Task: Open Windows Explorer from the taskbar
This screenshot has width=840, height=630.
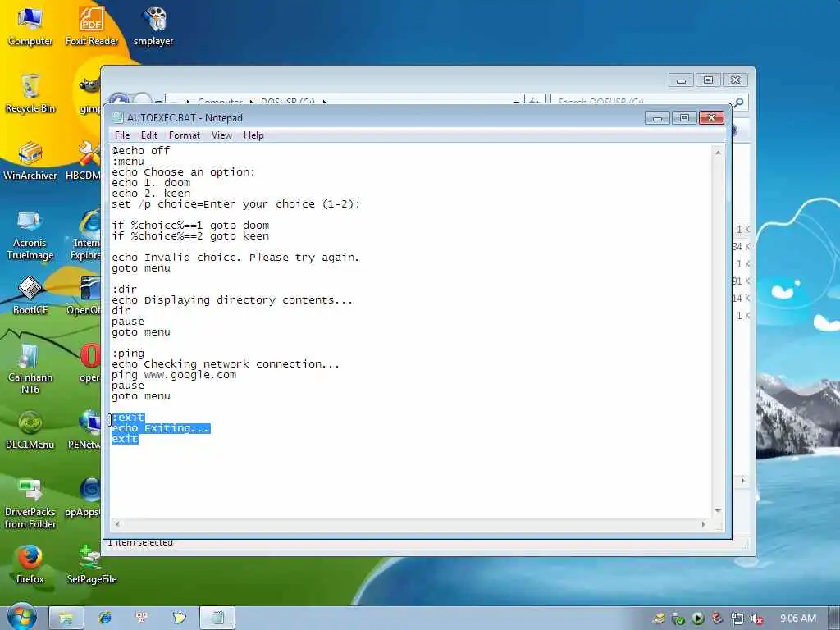Action: tap(66, 619)
